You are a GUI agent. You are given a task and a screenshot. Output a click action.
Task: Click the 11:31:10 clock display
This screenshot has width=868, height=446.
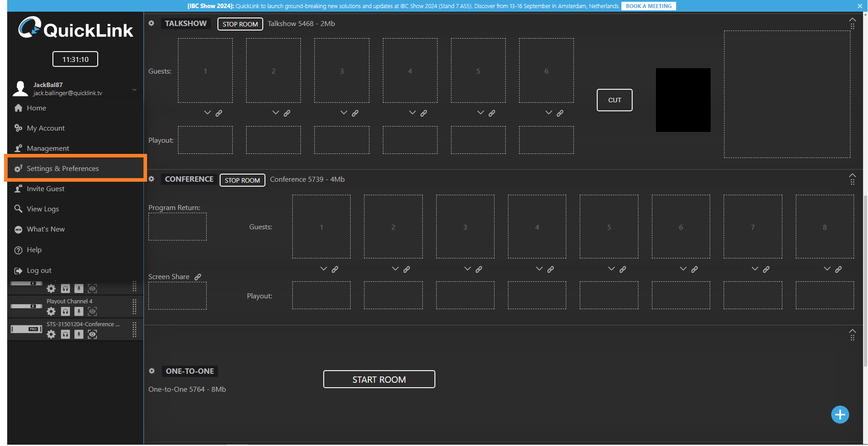point(75,59)
